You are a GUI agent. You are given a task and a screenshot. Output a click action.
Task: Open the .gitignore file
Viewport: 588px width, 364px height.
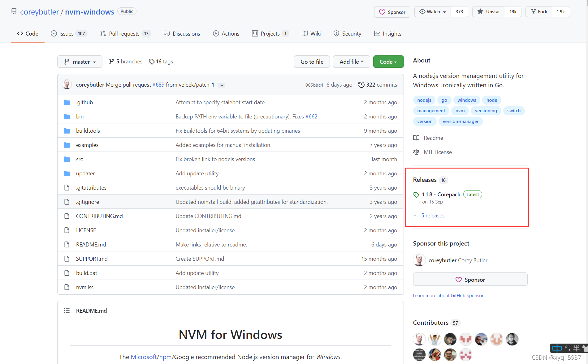(88, 202)
